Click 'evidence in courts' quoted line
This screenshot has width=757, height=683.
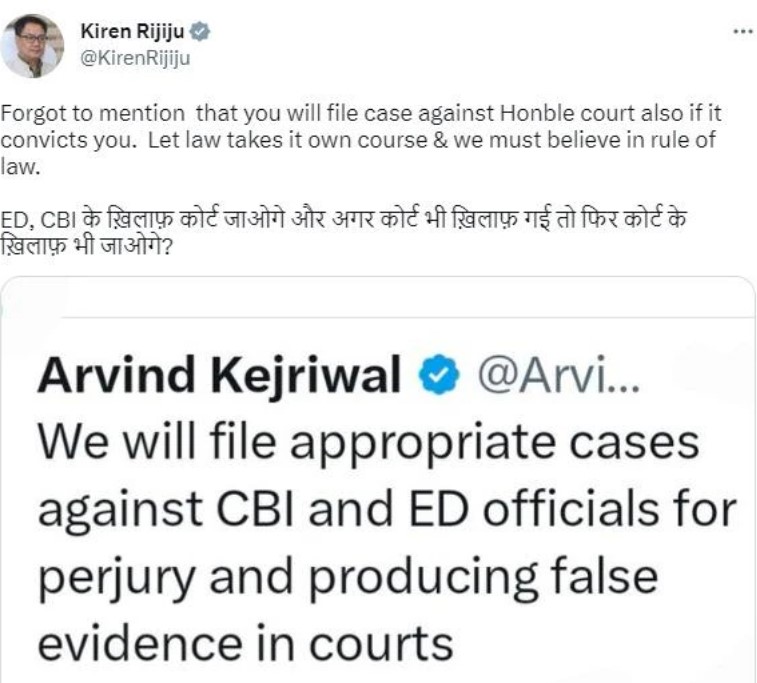[x=245, y=643]
